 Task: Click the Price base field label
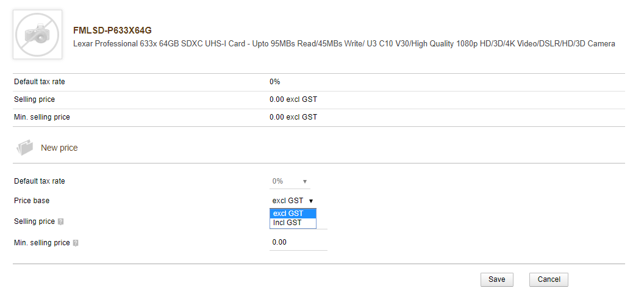32,200
